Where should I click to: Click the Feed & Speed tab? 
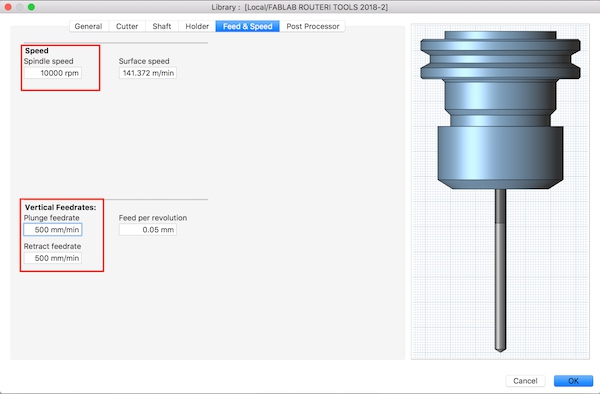click(248, 26)
